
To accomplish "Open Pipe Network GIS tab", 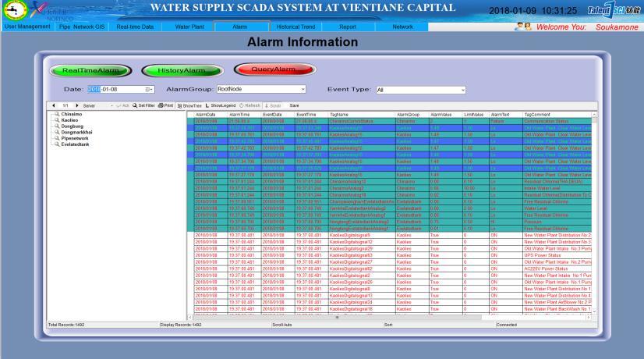I will pos(82,27).
